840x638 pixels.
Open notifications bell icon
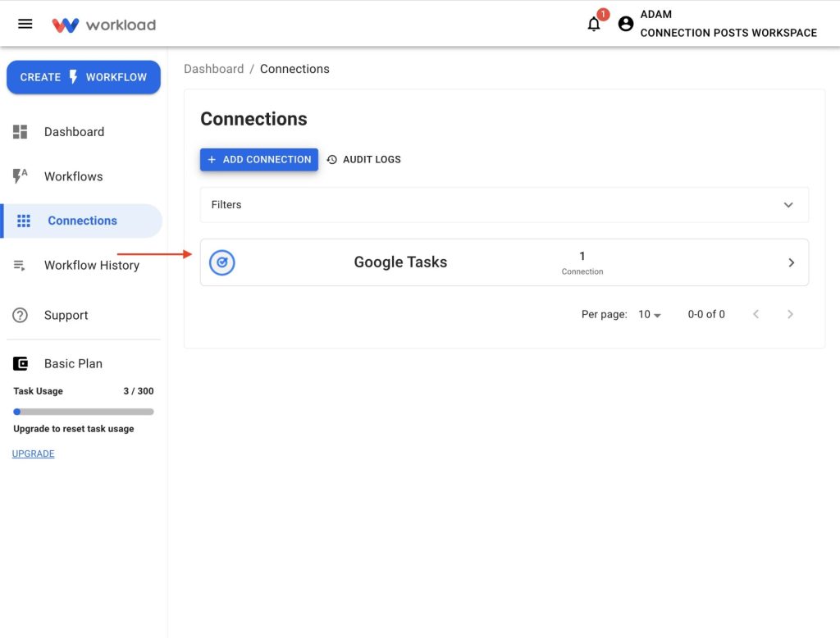click(x=594, y=24)
